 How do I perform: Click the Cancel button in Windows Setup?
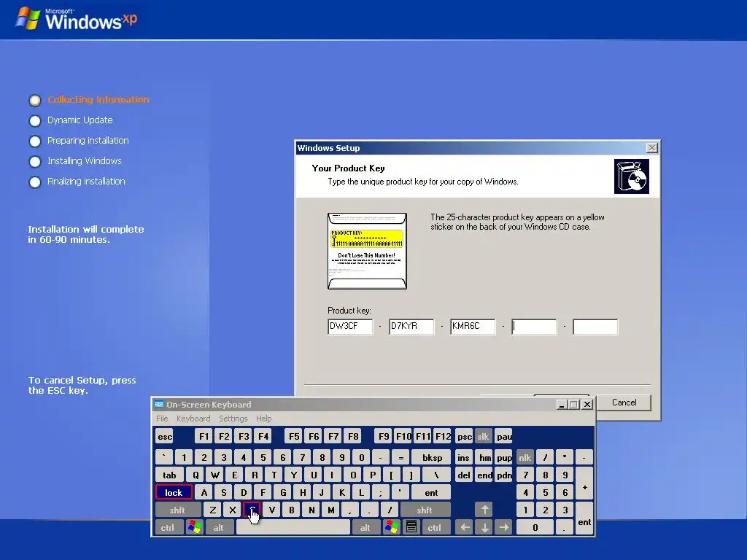tap(623, 402)
